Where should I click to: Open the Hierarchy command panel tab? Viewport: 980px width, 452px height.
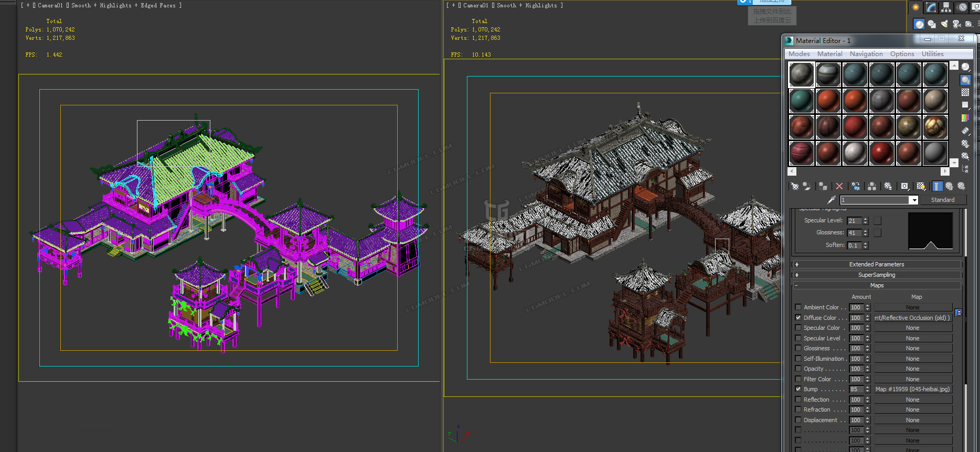point(946,7)
